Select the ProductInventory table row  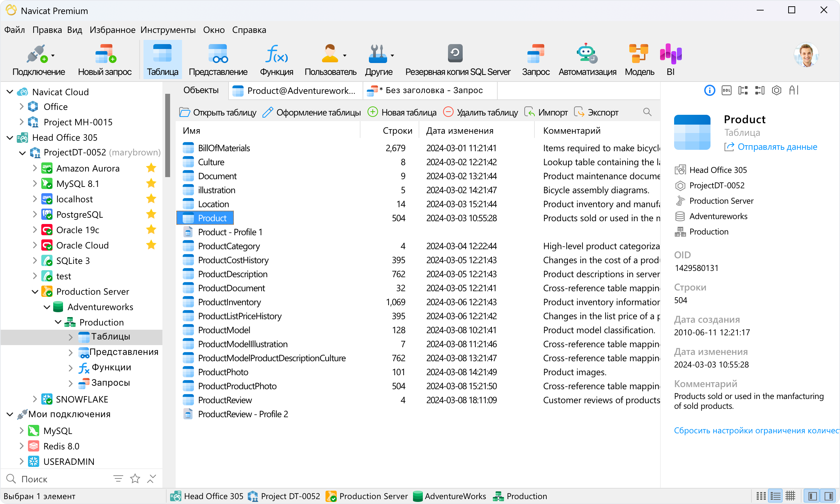418,302
